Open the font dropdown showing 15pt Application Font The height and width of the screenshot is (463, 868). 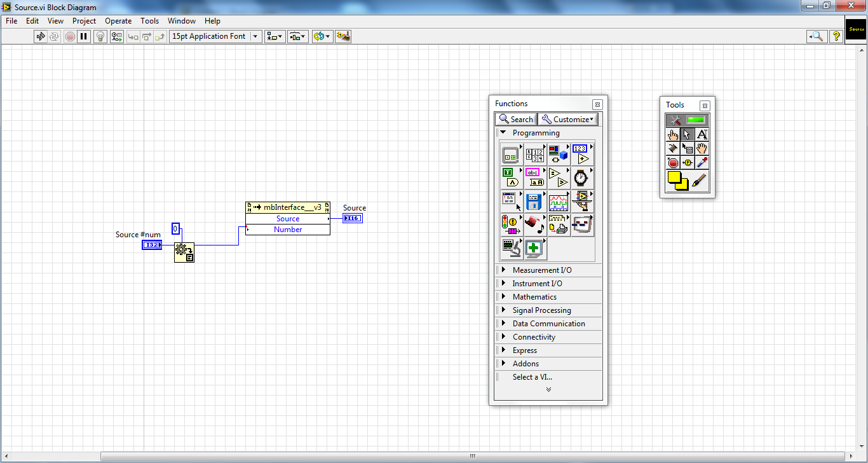point(215,36)
